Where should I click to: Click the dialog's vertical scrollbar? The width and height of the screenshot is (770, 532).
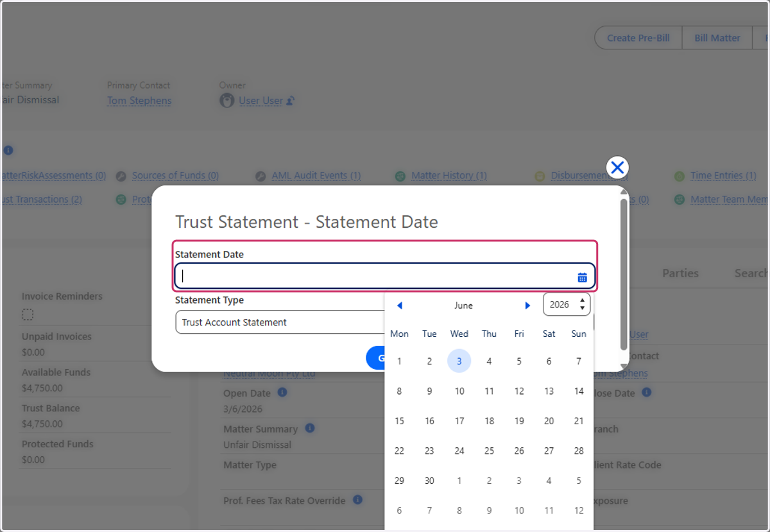pyautogui.click(x=623, y=274)
